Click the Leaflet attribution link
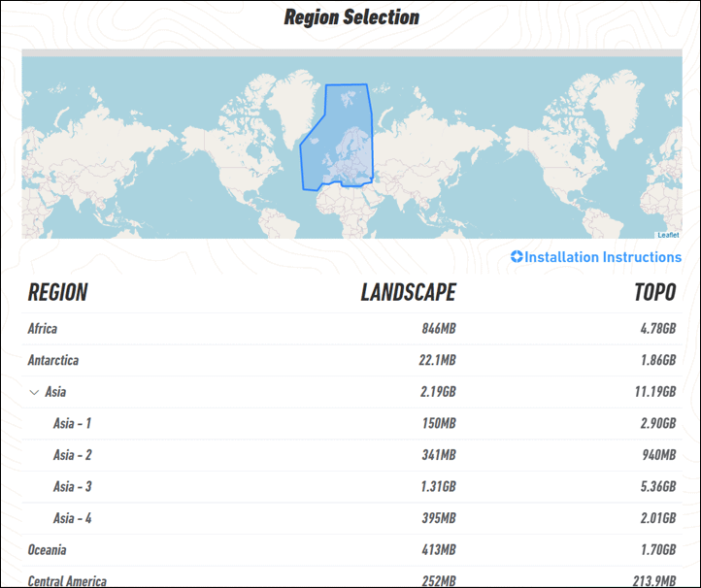Screen dimensions: 701x588 [668, 235]
